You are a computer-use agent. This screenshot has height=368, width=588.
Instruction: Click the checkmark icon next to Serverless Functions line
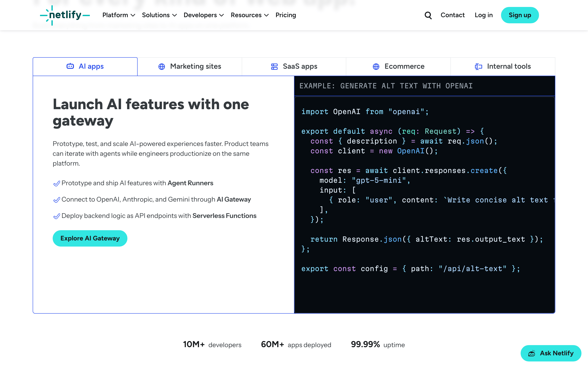pos(57,216)
